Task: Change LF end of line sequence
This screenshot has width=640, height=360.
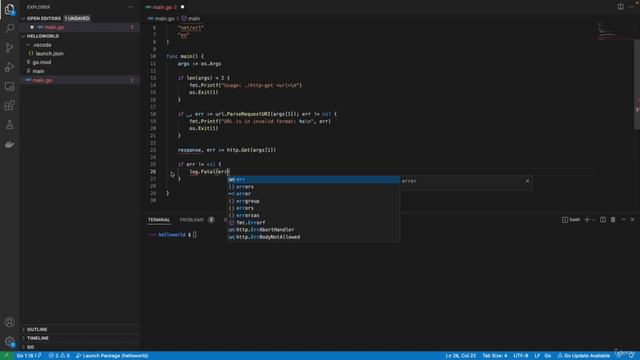Action: (x=537, y=356)
